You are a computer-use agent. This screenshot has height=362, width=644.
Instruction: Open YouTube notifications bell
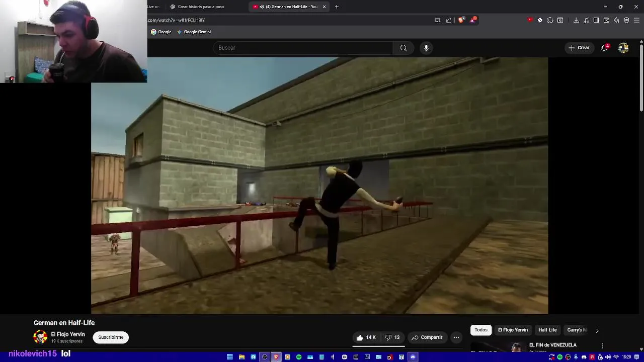604,48
